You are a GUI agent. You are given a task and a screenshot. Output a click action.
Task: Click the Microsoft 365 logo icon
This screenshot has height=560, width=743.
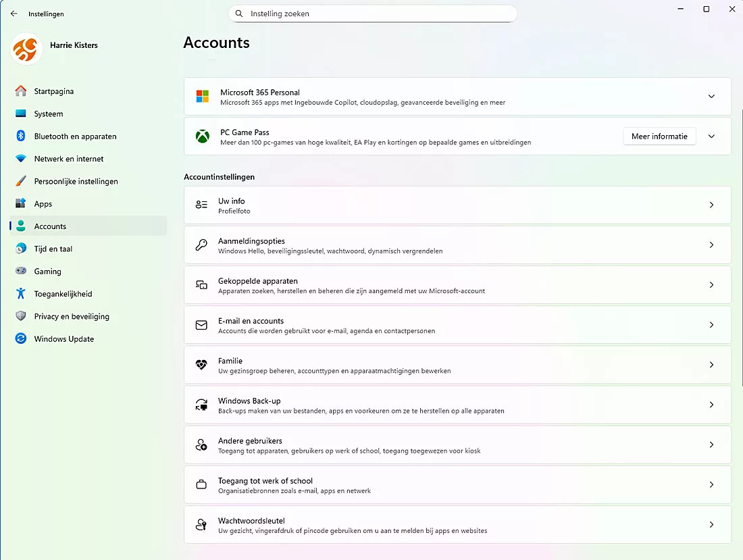202,97
